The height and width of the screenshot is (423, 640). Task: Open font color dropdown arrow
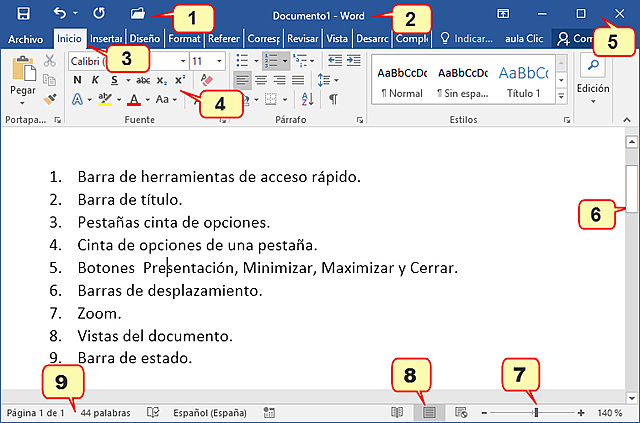pos(148,100)
